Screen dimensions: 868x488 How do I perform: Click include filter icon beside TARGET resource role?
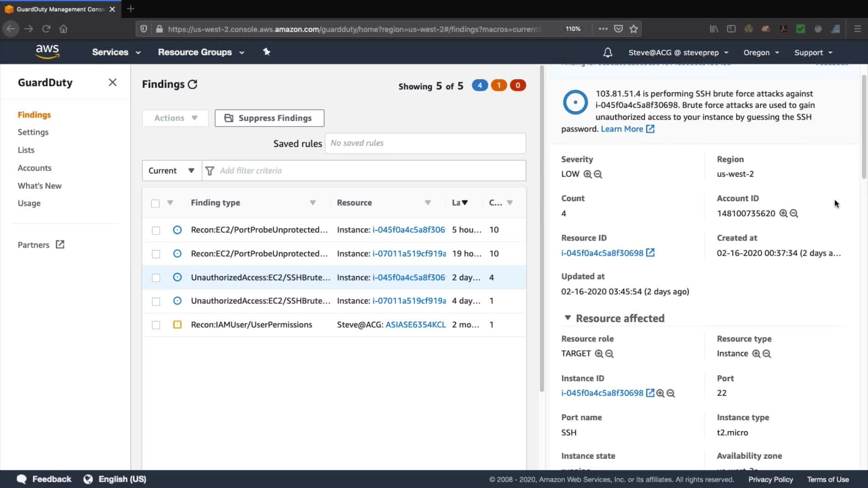[x=599, y=354]
